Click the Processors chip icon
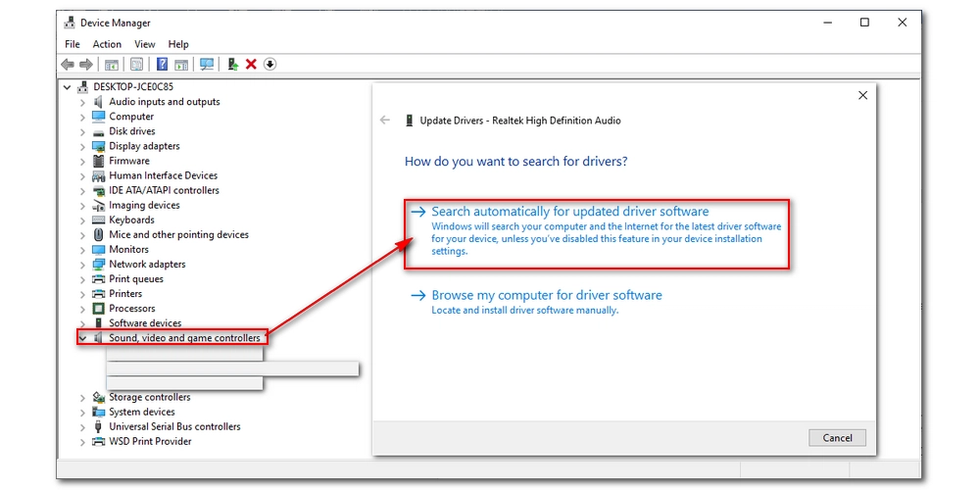The width and height of the screenshot is (980, 490). 98,308
